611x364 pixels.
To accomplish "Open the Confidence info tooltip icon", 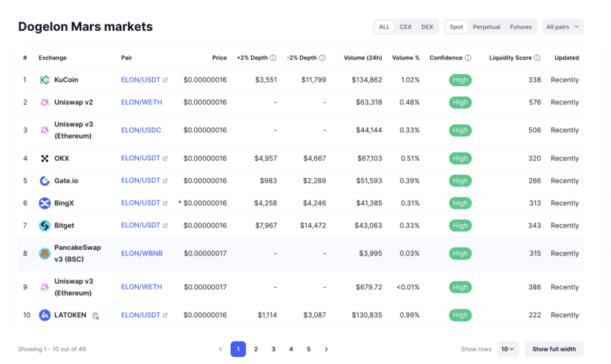I will [x=468, y=57].
